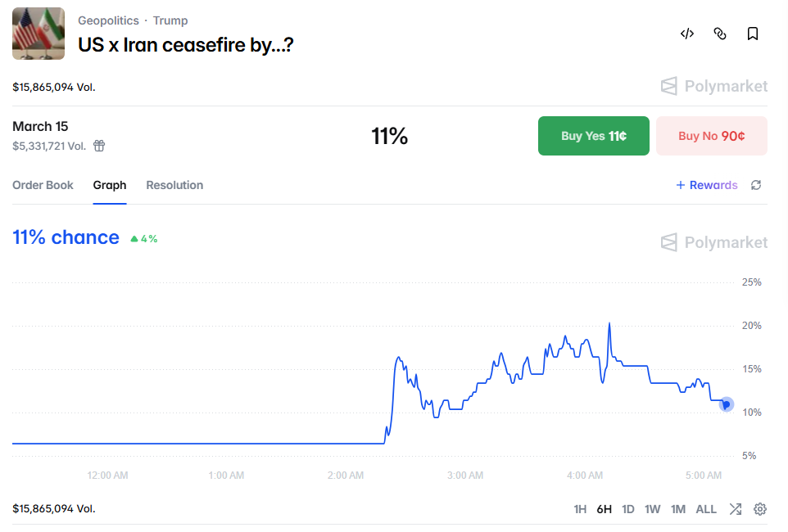Click the shuffle arrows icon below chart
788x532 pixels.
736,509
